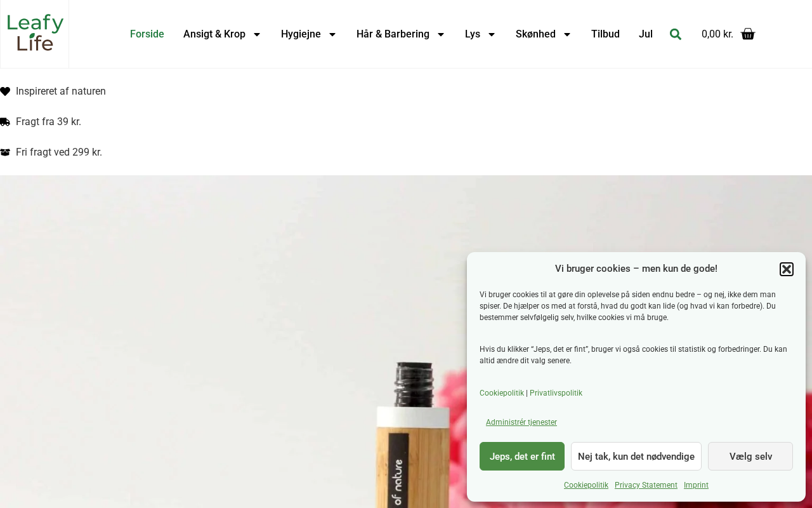The width and height of the screenshot is (812, 508).
Task: Open the Tilbud menu item
Action: [605, 34]
